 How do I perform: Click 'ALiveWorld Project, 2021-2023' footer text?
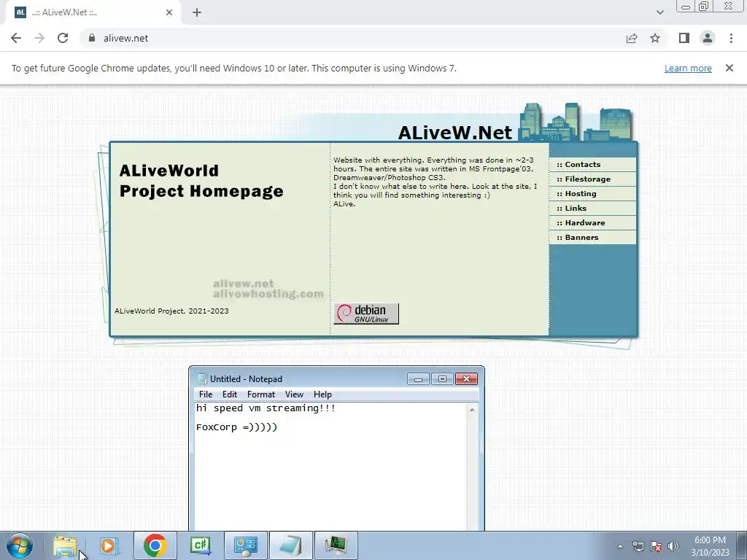click(x=171, y=311)
